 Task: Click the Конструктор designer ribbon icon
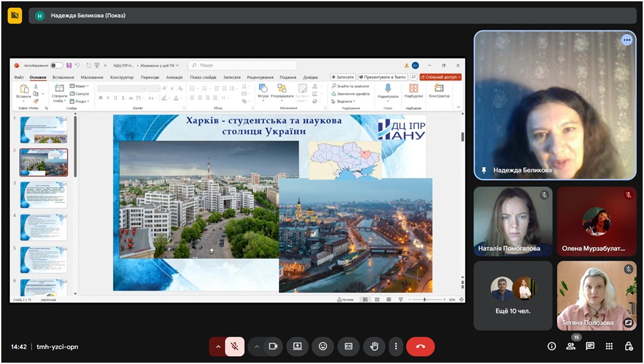click(x=439, y=88)
